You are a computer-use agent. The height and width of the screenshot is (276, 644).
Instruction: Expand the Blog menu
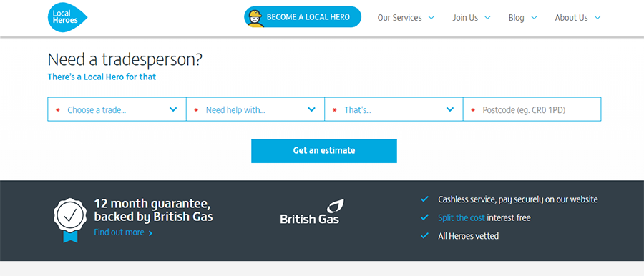pos(523,18)
